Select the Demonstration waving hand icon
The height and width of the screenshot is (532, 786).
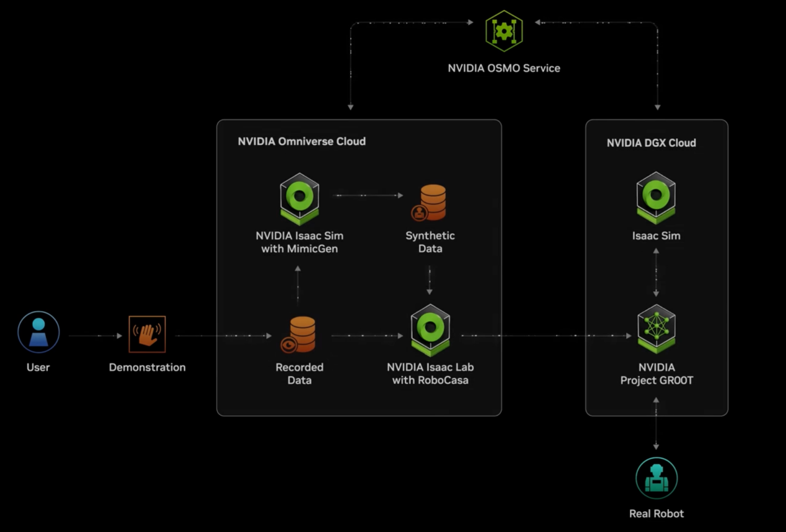[x=147, y=334]
